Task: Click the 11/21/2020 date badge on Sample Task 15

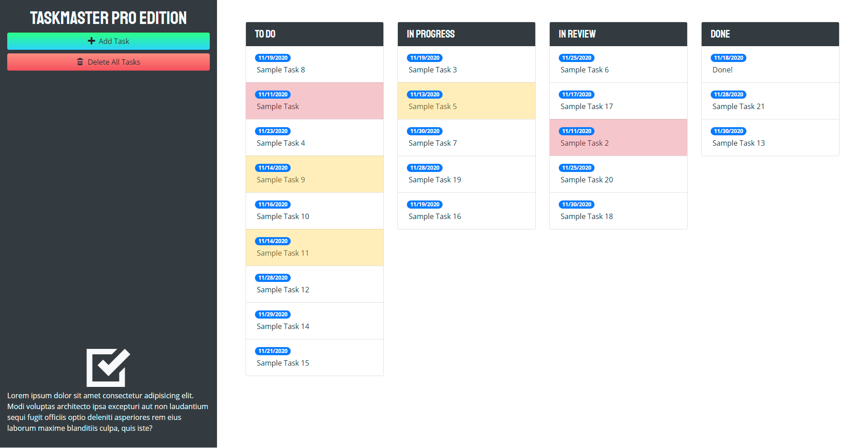Action: click(273, 351)
